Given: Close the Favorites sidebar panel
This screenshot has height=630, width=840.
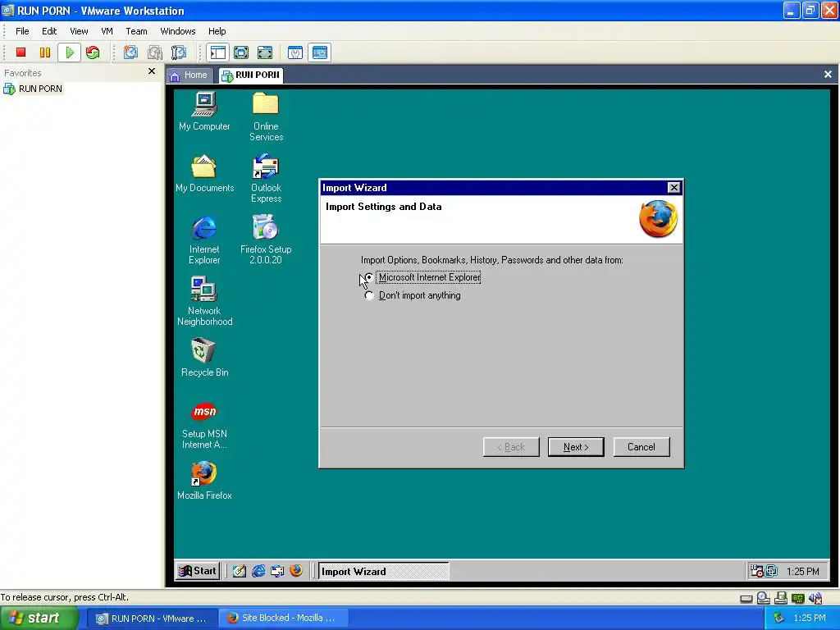Looking at the screenshot, I should pos(152,71).
